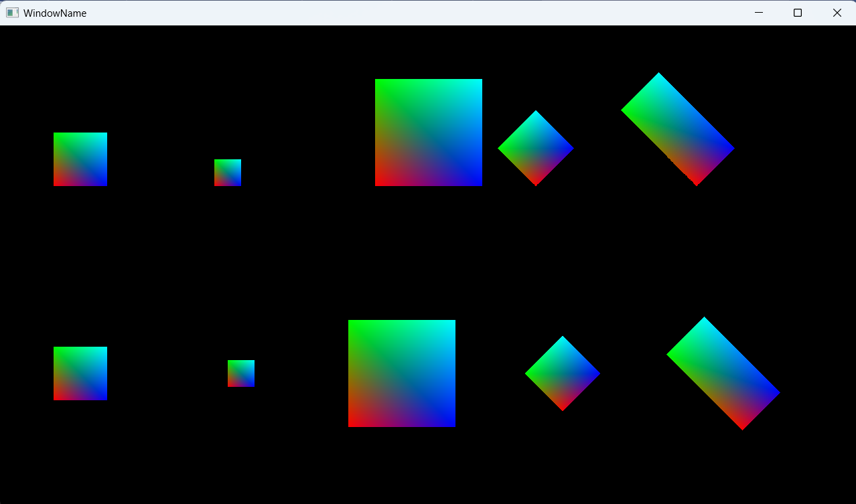Image resolution: width=856 pixels, height=504 pixels.
Task: Select the leftmost square in the top row
Action: [x=80, y=159]
